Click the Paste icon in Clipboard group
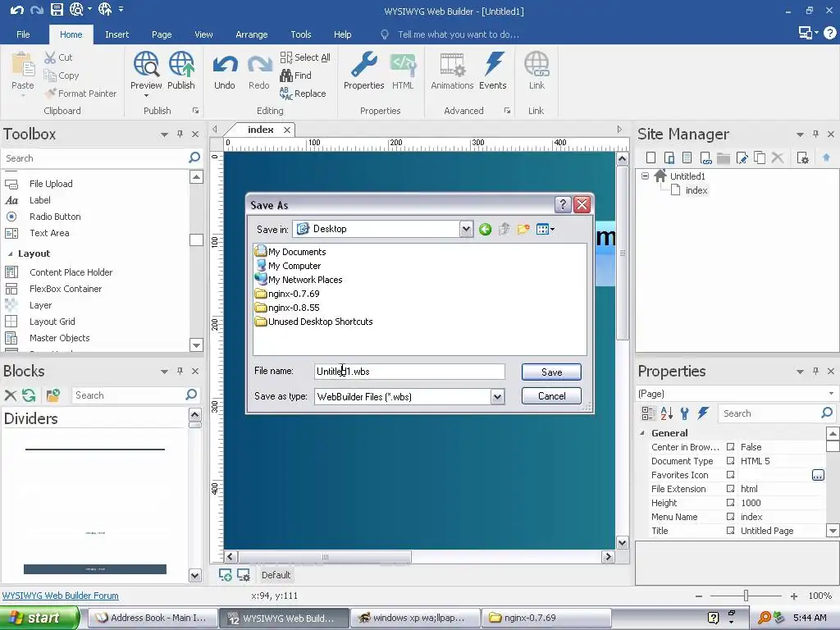Screen dimensions: 840x630 click(23, 66)
